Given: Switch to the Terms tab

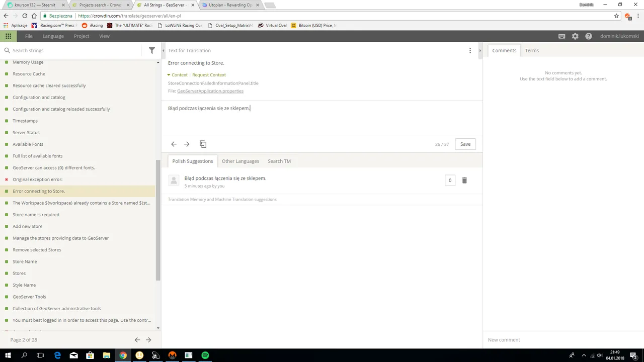Looking at the screenshot, I should point(532,50).
